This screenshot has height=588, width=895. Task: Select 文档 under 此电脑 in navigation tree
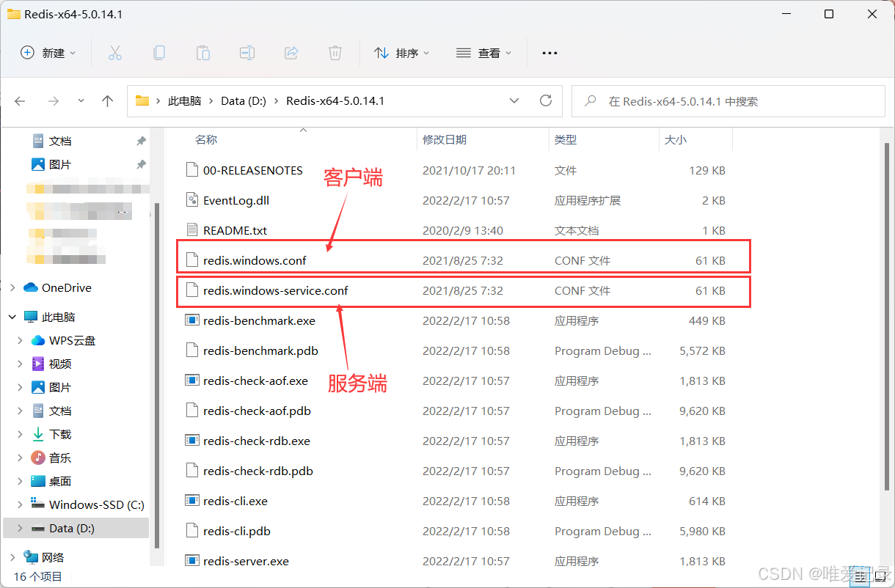click(x=60, y=411)
